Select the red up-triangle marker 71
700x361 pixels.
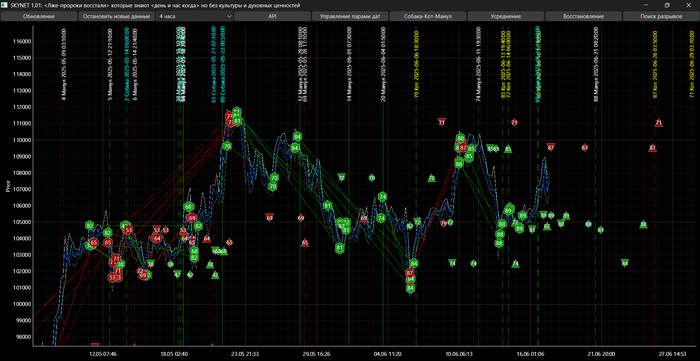click(x=658, y=123)
